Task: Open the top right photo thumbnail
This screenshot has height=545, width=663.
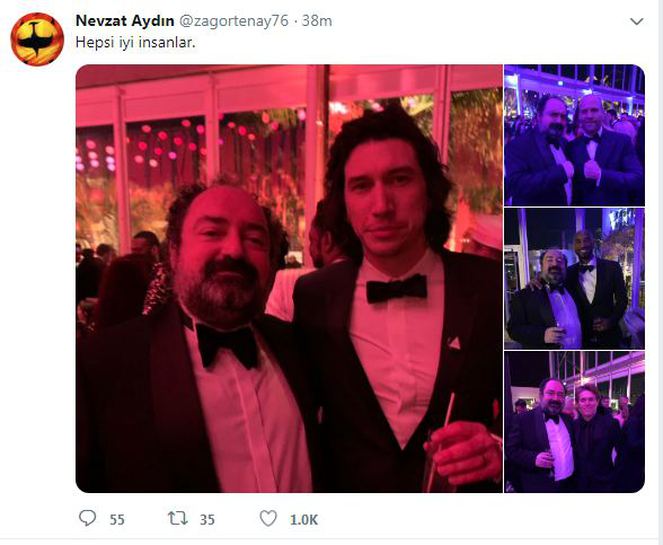Action: coord(574,135)
